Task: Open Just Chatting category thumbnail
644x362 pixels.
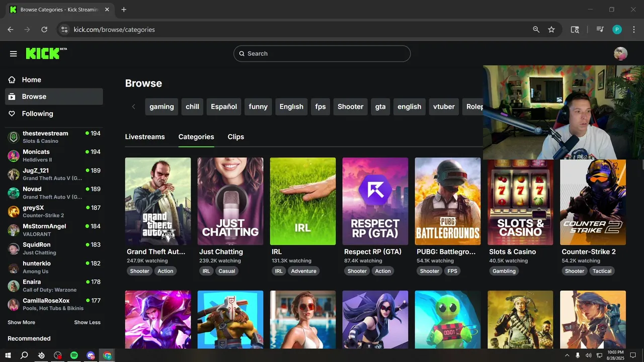Action: (230, 201)
